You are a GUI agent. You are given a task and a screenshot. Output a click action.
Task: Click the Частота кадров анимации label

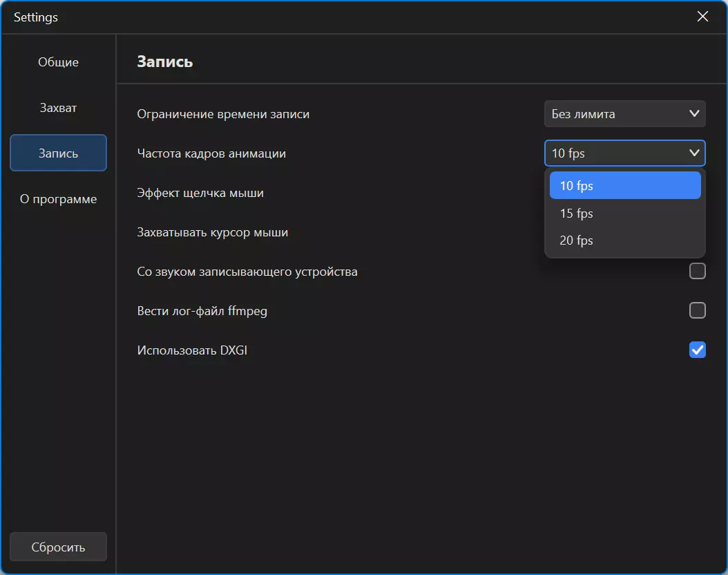(x=211, y=153)
